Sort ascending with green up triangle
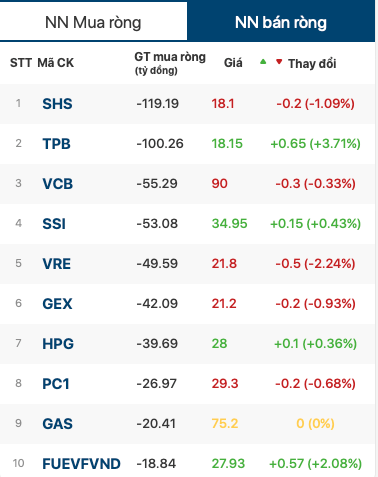 tap(263, 61)
